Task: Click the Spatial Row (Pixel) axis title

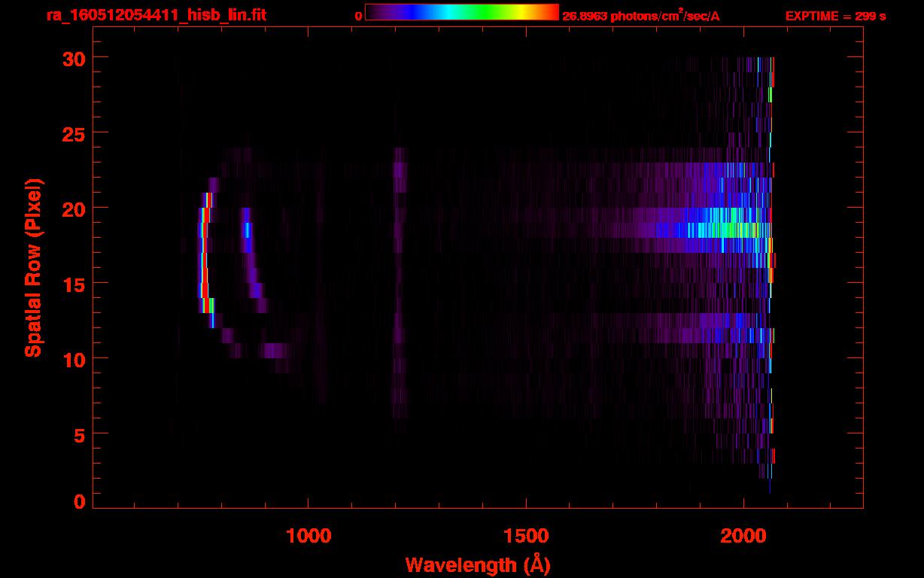Action: pyautogui.click(x=32, y=268)
